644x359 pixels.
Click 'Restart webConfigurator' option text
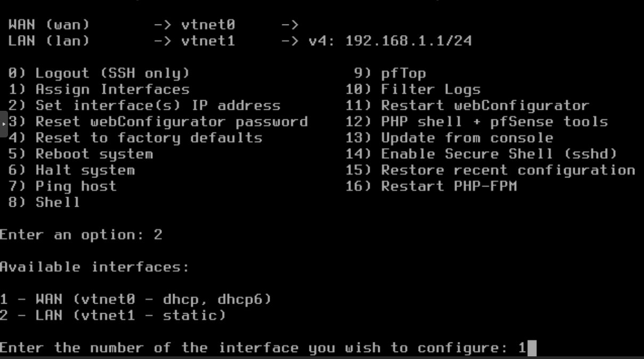(x=485, y=105)
